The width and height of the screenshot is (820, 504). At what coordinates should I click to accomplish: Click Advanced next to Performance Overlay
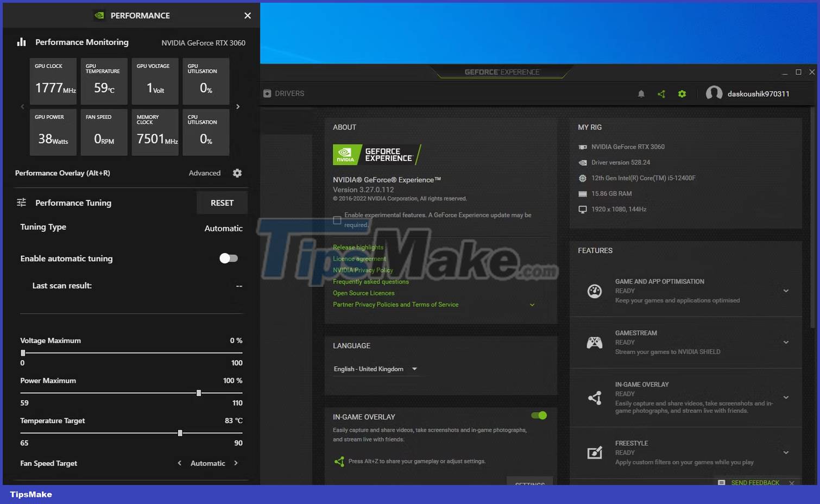(205, 173)
